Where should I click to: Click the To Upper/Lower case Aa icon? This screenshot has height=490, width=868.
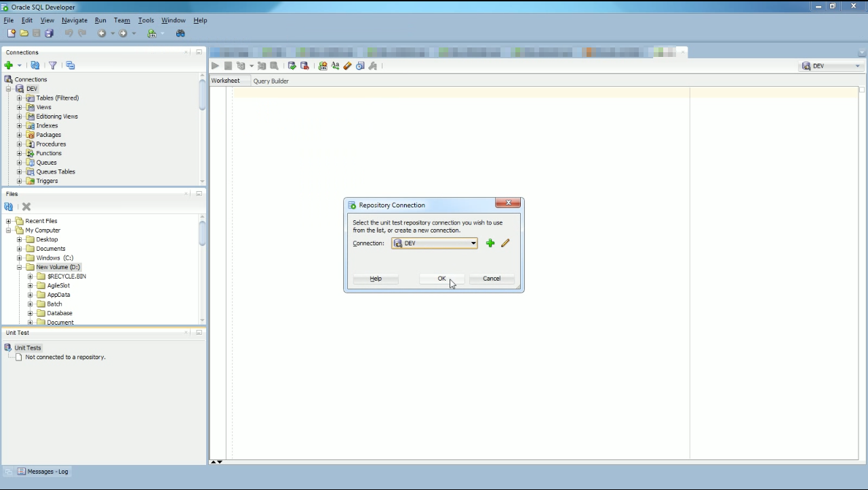(335, 66)
